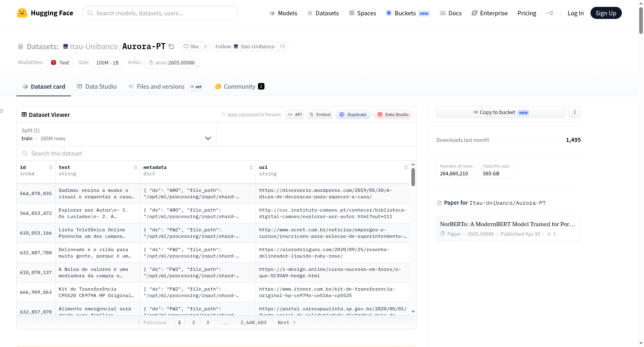Go to Spaces
This screenshot has height=347, width=644.
(362, 13)
